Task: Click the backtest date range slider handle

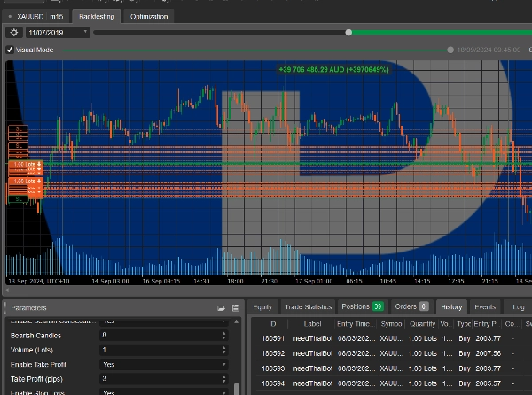Action: [x=348, y=32]
